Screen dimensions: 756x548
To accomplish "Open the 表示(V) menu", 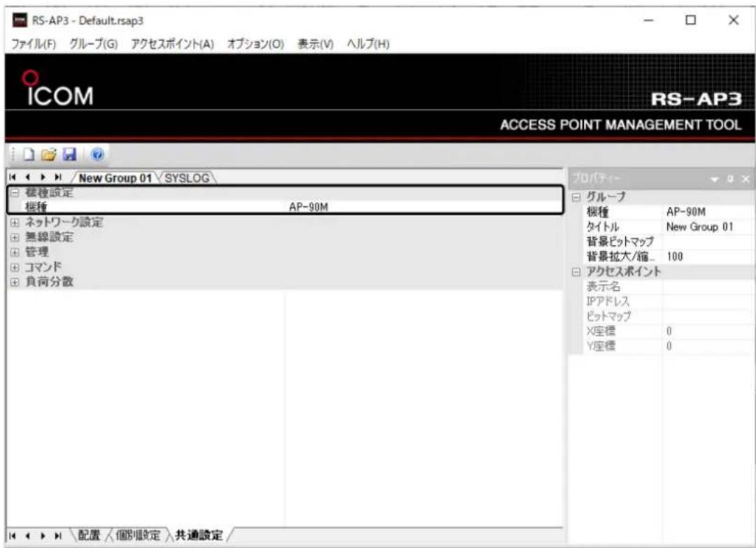I will (315, 44).
